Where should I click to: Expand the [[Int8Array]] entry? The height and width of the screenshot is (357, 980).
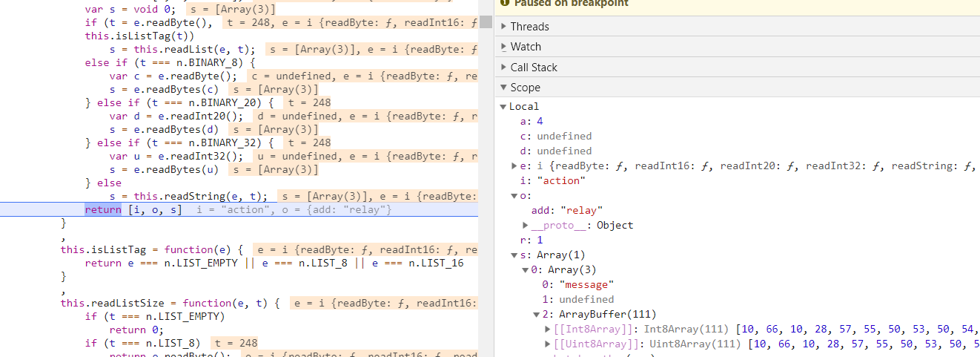tap(548, 330)
